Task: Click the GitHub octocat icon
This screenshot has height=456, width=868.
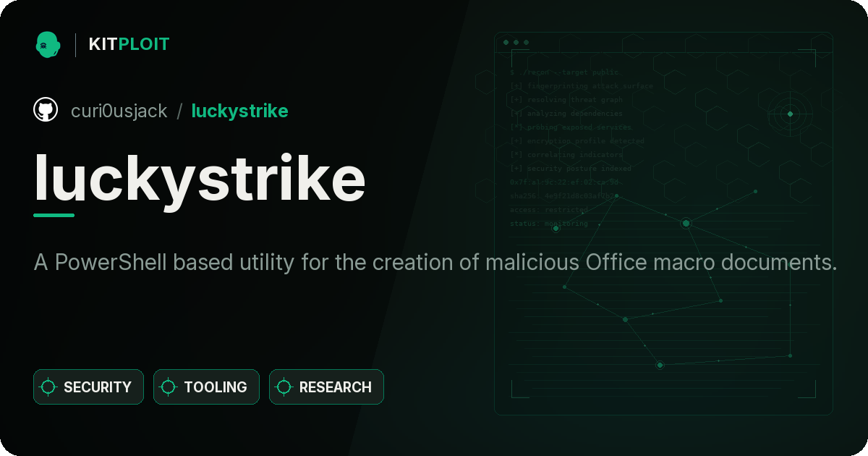Action: point(46,110)
